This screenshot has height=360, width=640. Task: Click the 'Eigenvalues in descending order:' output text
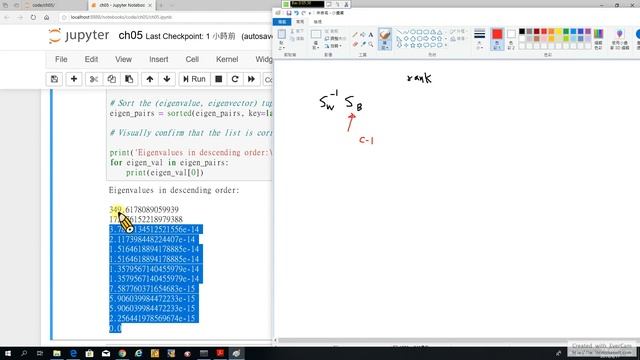174,190
